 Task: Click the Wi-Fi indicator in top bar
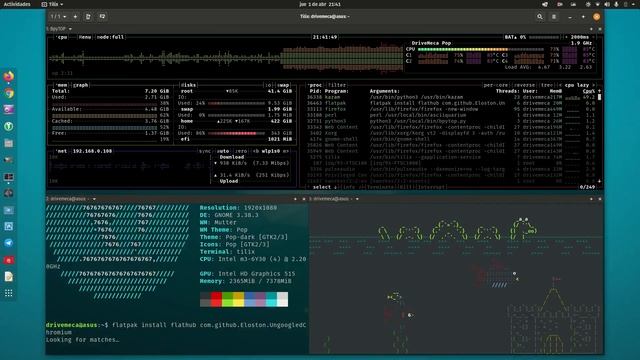(x=597, y=4)
